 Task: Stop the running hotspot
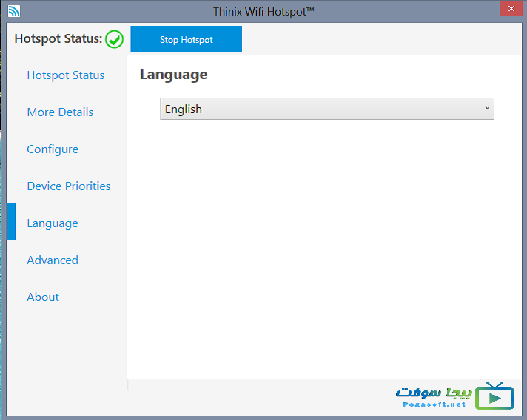(187, 39)
